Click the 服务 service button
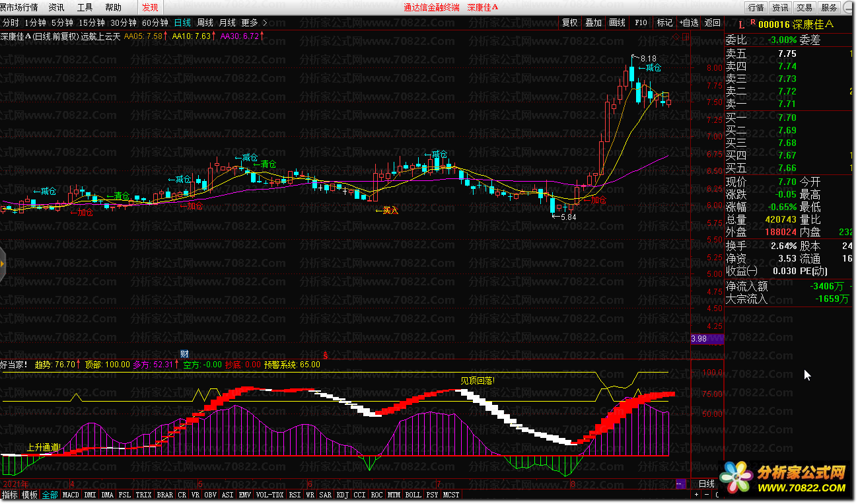 828,7
